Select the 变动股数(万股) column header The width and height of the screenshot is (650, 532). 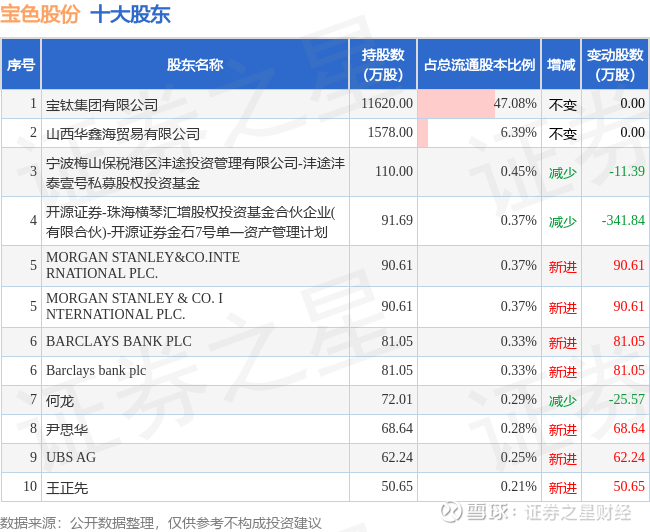click(x=615, y=65)
